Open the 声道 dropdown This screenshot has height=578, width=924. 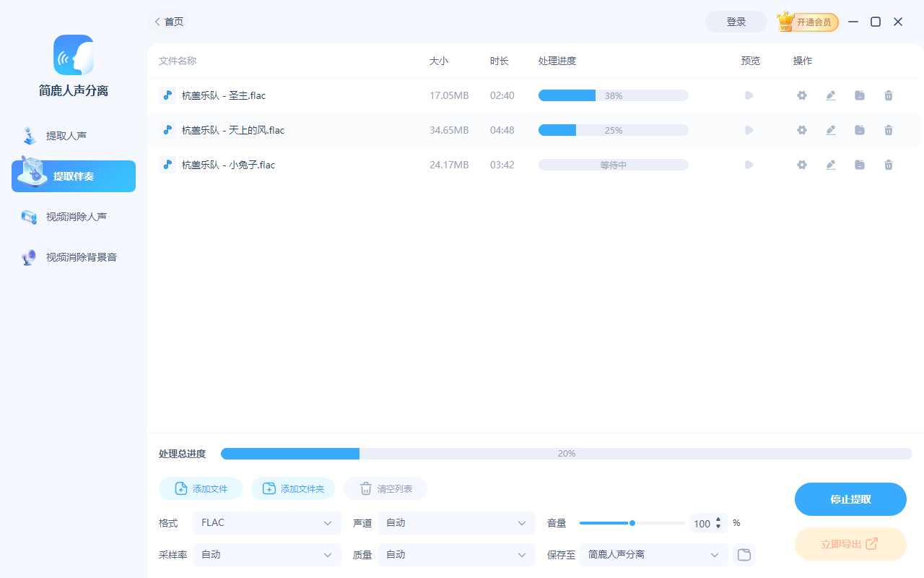(x=456, y=523)
